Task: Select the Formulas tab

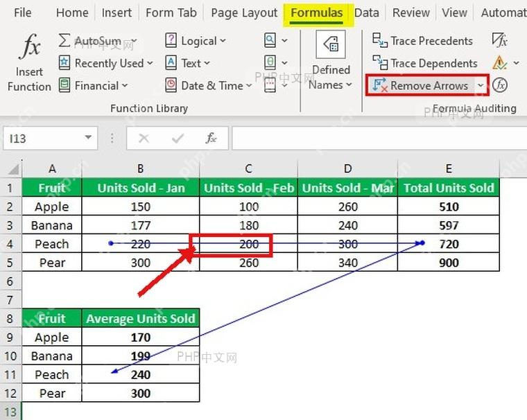Action: point(317,14)
